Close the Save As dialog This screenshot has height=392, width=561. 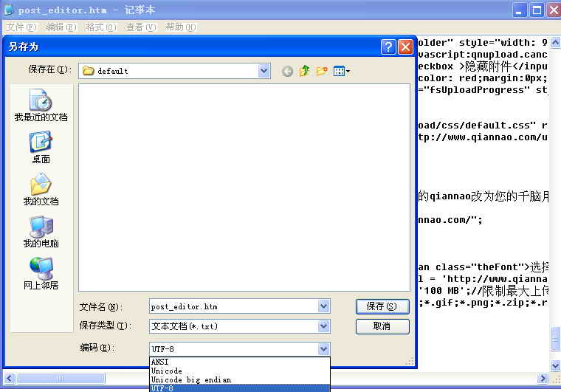(405, 47)
